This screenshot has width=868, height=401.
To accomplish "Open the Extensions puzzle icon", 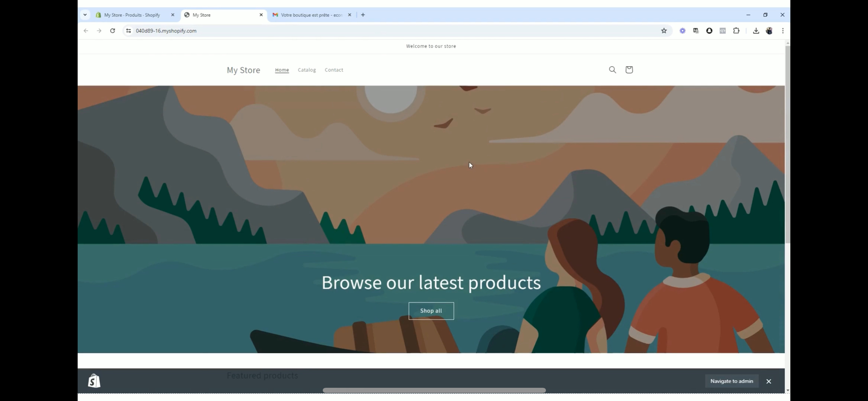I will click(736, 31).
